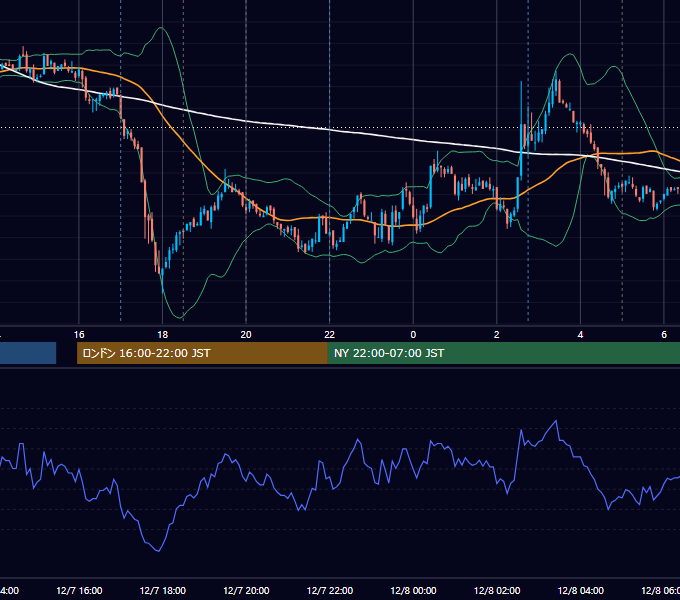Click the 12/8 02:00 date label
The width and height of the screenshot is (680, 600).
[x=497, y=590]
